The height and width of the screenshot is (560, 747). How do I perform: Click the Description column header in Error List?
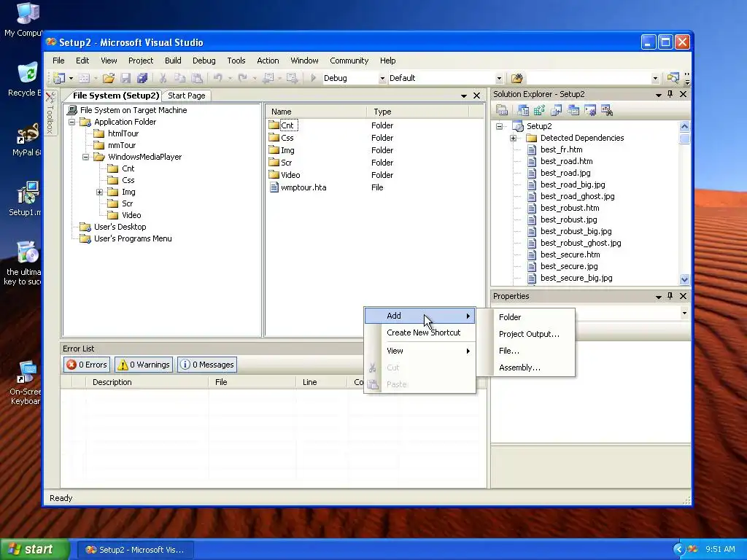147,382
